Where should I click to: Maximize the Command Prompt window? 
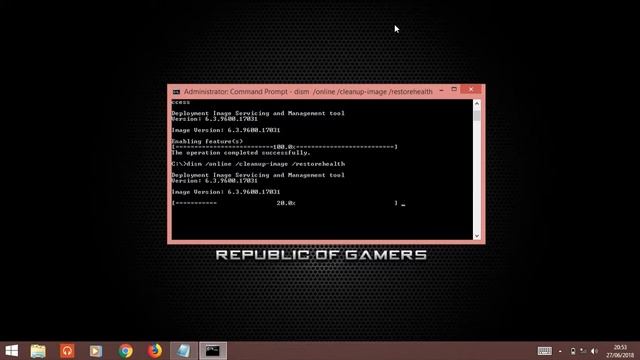pos(454,89)
